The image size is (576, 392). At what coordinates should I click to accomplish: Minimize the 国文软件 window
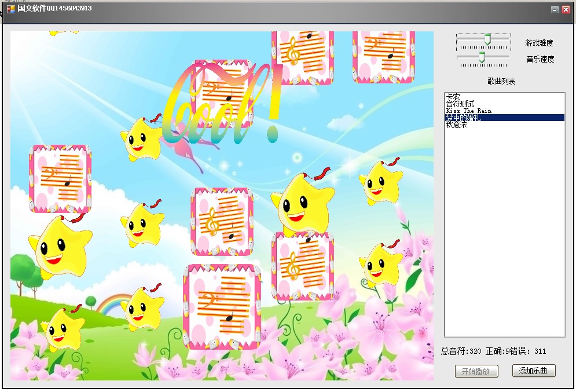click(555, 9)
